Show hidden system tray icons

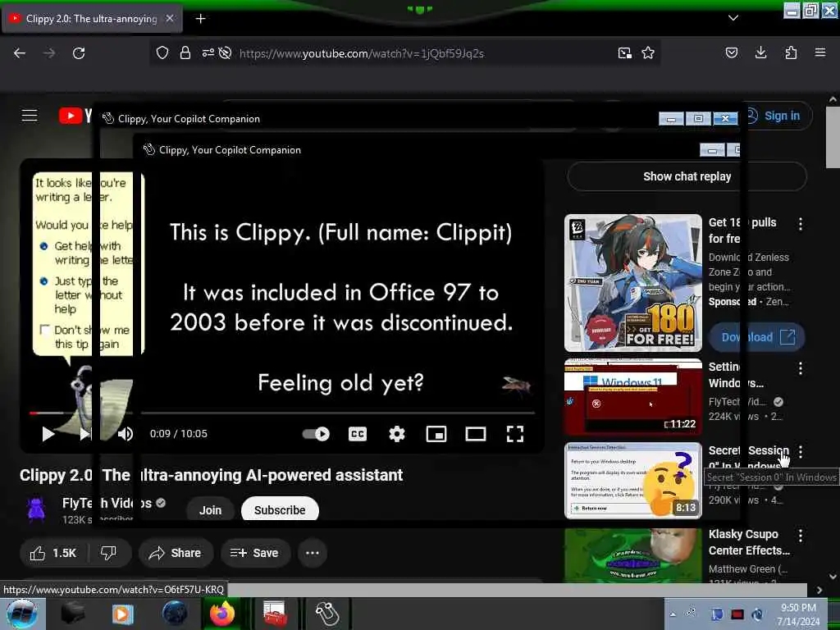click(673, 614)
